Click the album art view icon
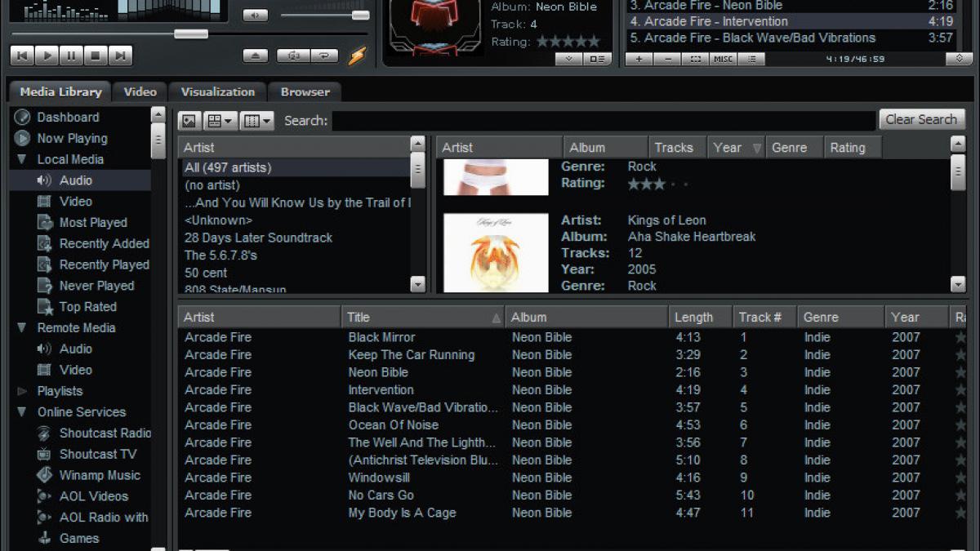This screenshot has height=551, width=980. click(x=189, y=121)
